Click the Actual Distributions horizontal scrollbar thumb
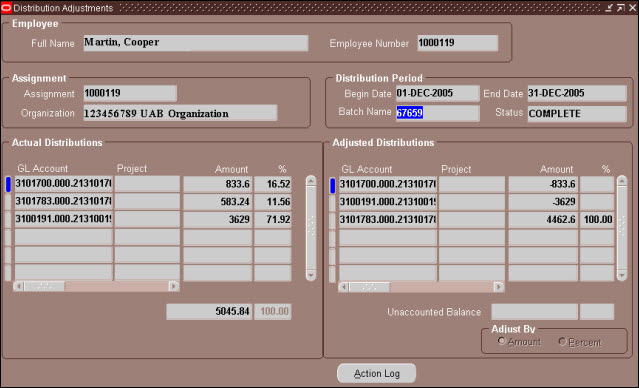Image resolution: width=639 pixels, height=388 pixels. tap(44, 286)
